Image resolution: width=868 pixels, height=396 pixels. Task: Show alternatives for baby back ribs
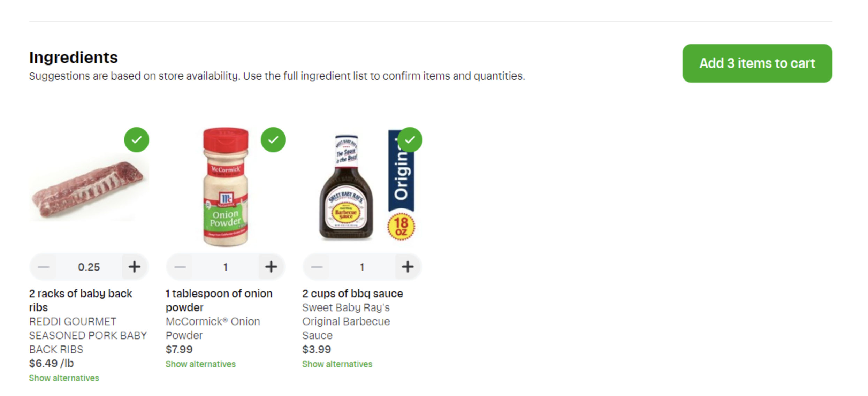coord(64,378)
